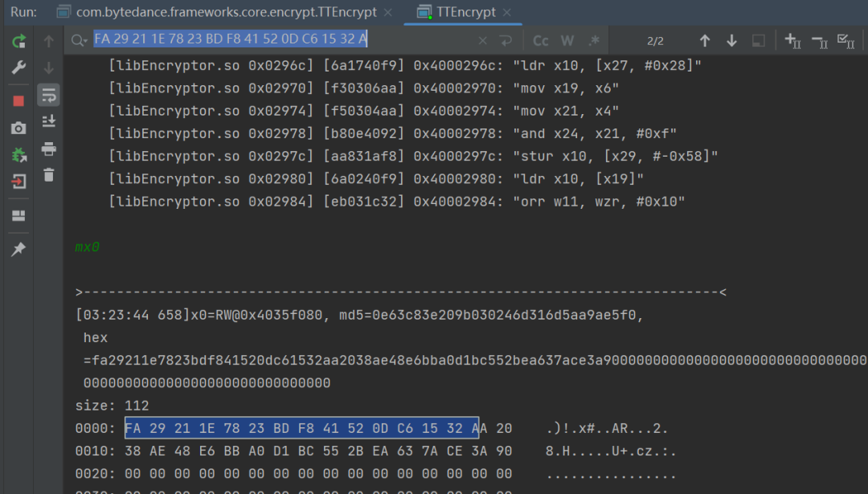Click the 'Run:' tool window label
The image size is (868, 494).
coord(23,12)
